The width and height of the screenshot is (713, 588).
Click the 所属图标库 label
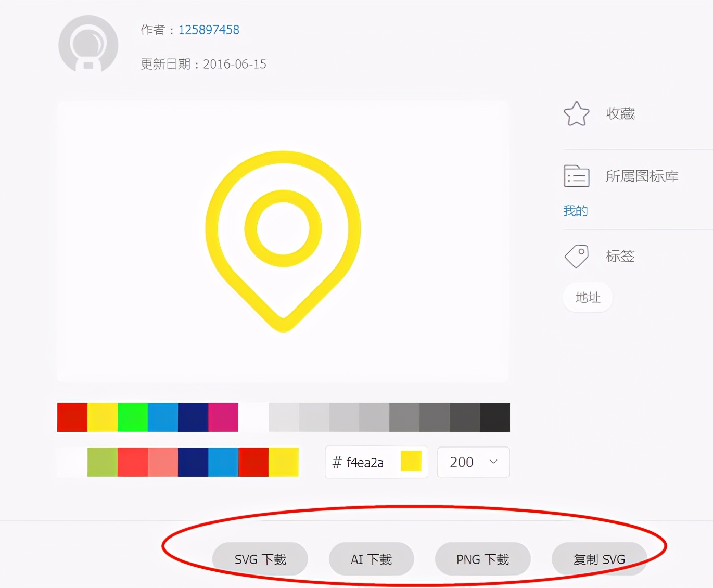(642, 176)
